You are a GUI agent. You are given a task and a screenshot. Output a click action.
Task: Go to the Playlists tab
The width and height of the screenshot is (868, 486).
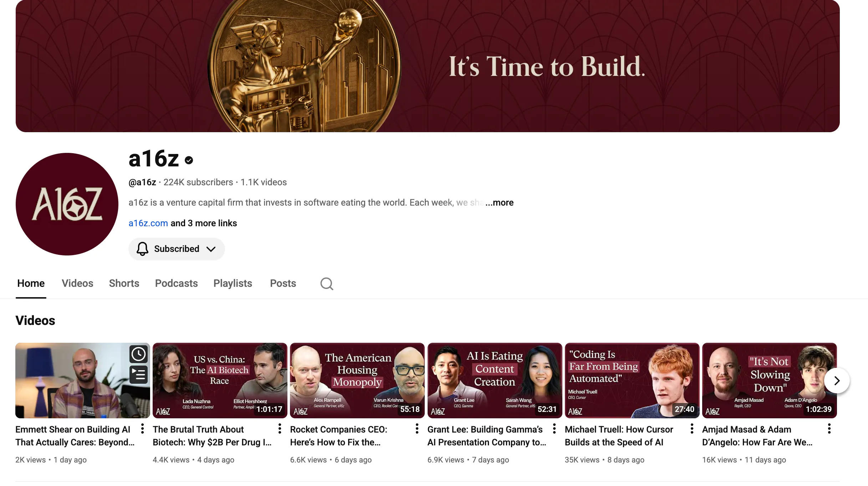pos(233,283)
